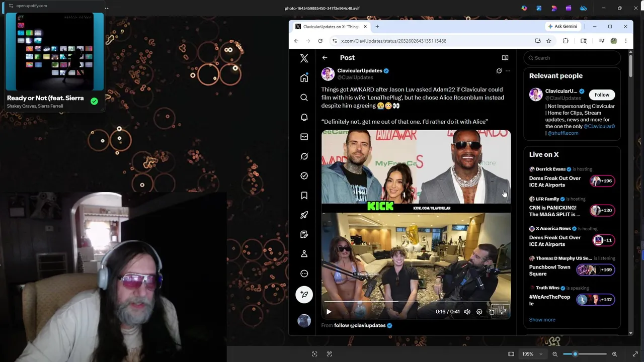Zoom in with photo viewer plus icon
This screenshot has width=644, height=362.
[614, 354]
